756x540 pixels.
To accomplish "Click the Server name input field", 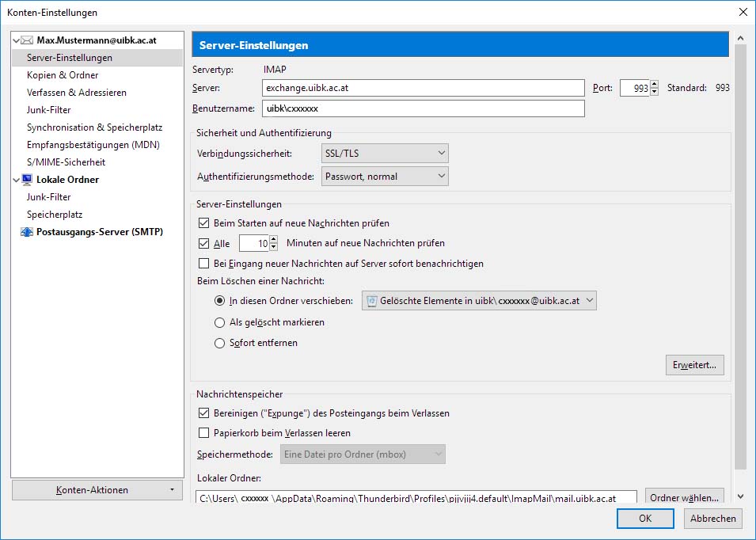I will (423, 88).
